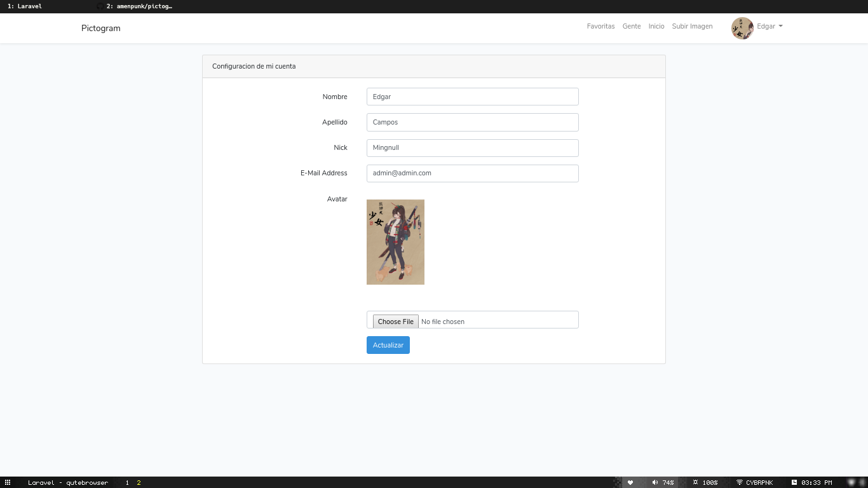Image resolution: width=868 pixels, height=488 pixels.
Task: Open Subir Imagen page
Action: click(692, 27)
